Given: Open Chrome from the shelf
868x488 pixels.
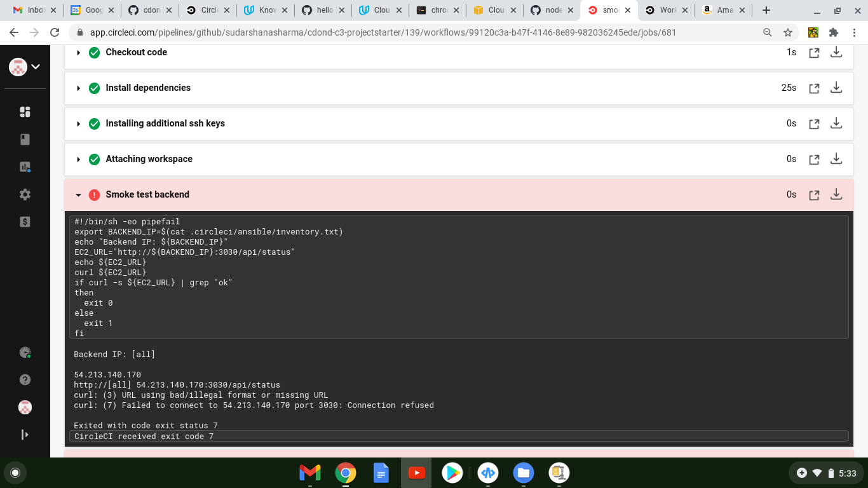Looking at the screenshot, I should pyautogui.click(x=346, y=473).
